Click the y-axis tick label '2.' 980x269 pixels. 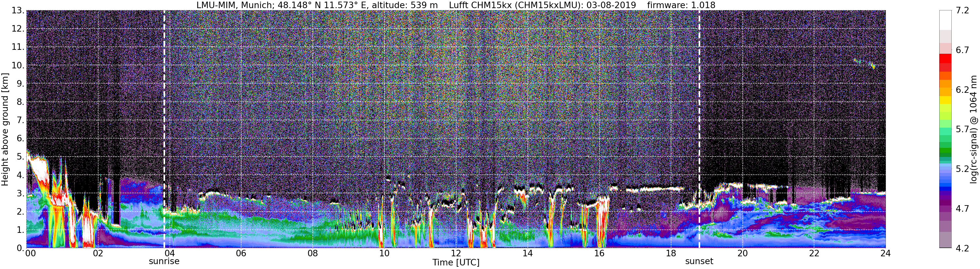pyautogui.click(x=21, y=212)
